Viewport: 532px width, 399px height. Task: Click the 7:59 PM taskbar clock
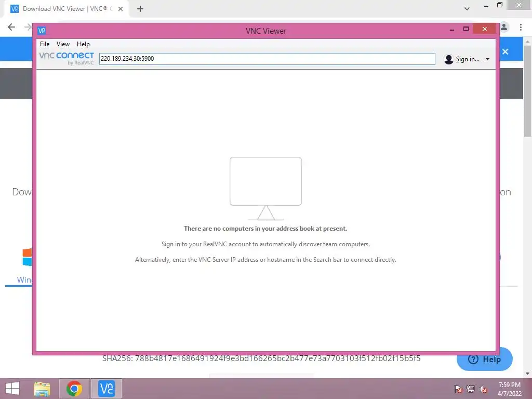509,389
